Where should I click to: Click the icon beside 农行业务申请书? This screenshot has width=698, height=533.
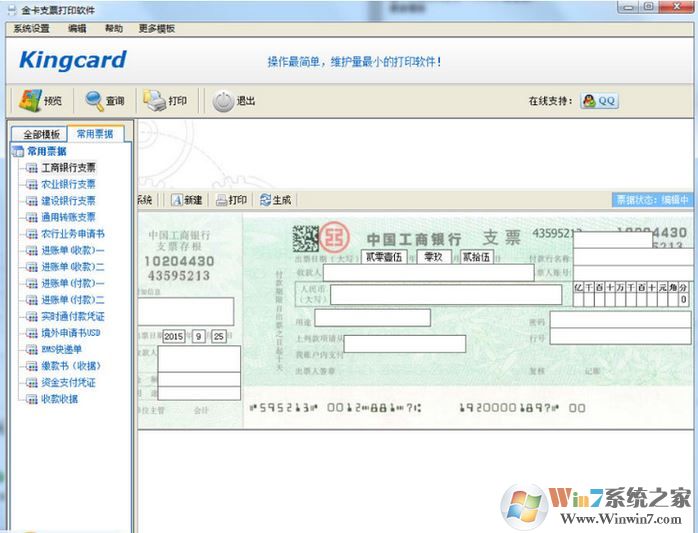point(32,234)
